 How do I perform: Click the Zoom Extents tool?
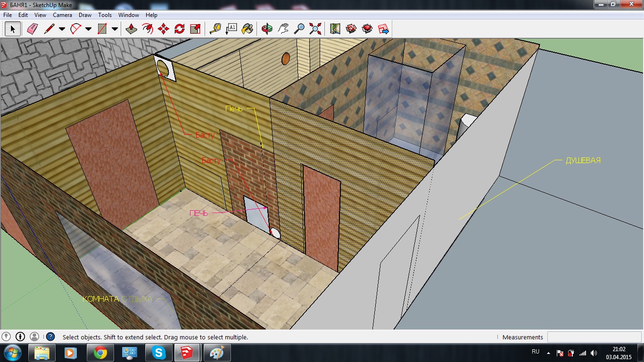pos(315,29)
